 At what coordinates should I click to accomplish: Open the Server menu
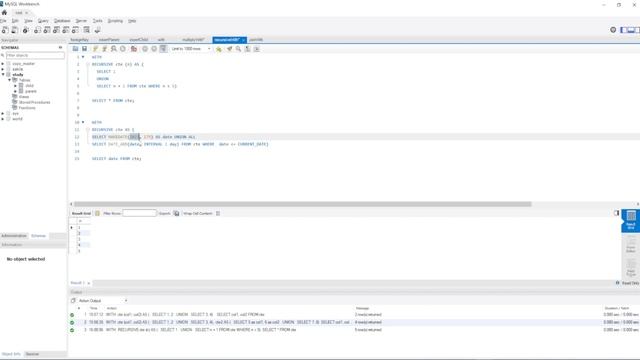tap(81, 21)
